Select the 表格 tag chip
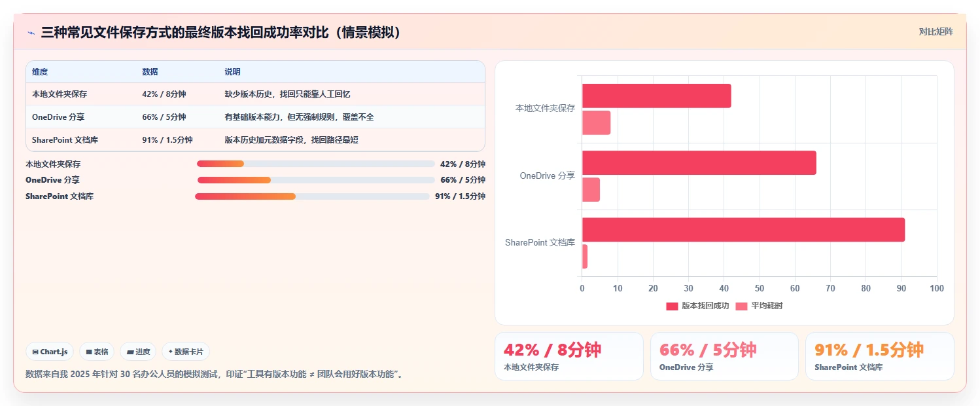980x406 pixels. [x=97, y=352]
